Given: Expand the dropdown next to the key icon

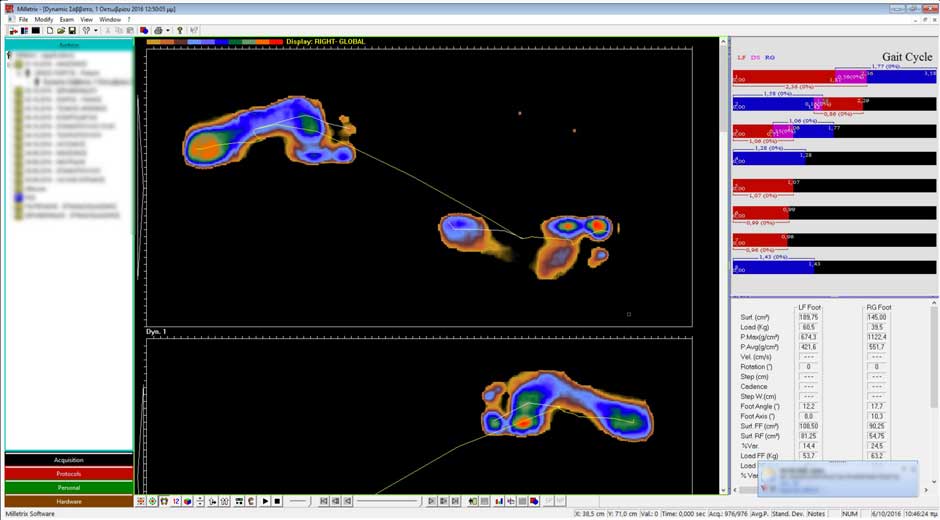Looking at the screenshot, I should tap(96, 31).
